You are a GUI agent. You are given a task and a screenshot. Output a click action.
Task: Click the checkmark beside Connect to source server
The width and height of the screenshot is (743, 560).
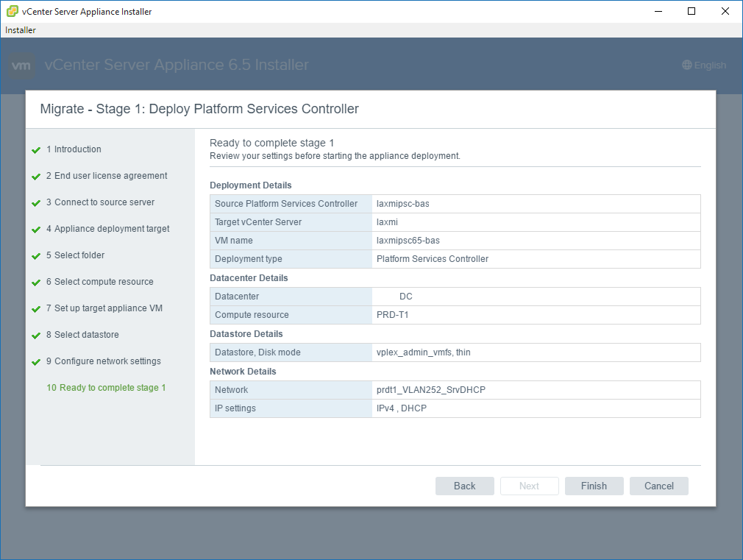(x=36, y=203)
